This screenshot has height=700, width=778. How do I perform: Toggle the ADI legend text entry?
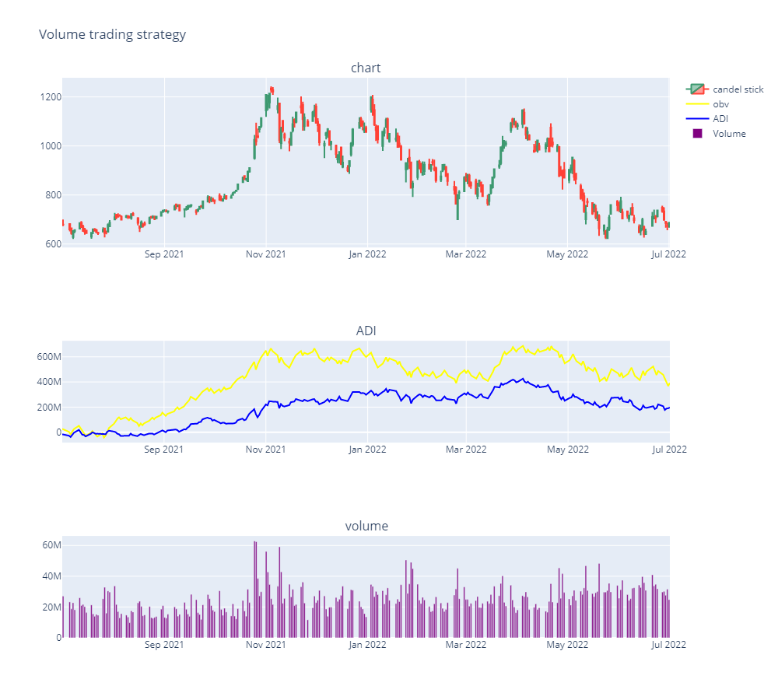pyautogui.click(x=720, y=119)
